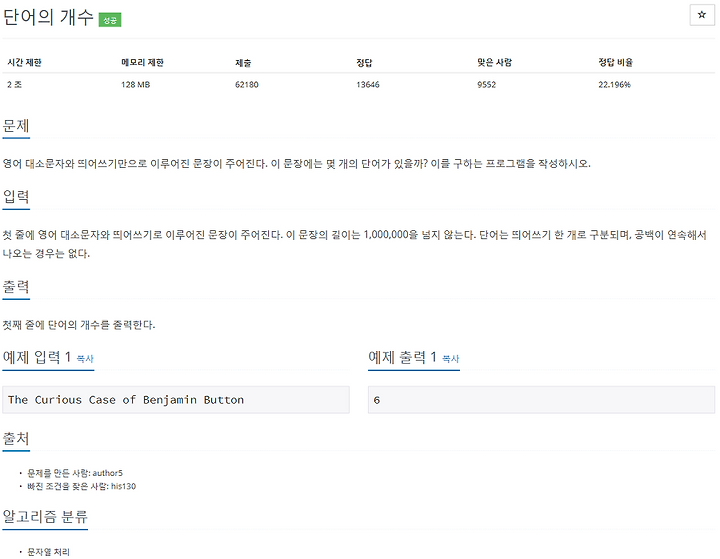
Task: Open his130 profile link
Action: point(123,486)
